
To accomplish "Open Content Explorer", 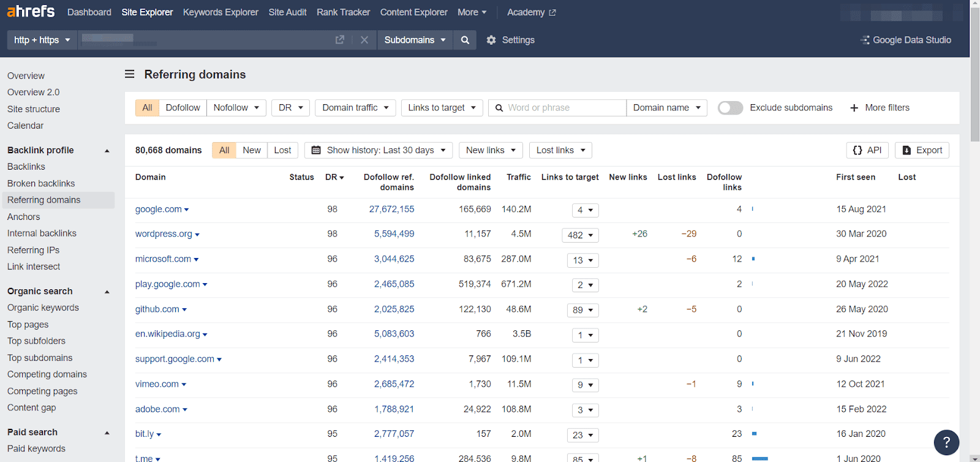I will pos(413,12).
